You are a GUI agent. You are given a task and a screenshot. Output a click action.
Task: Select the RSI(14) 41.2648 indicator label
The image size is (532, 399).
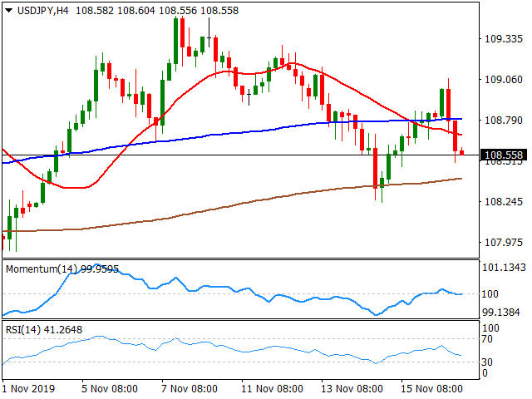44,330
